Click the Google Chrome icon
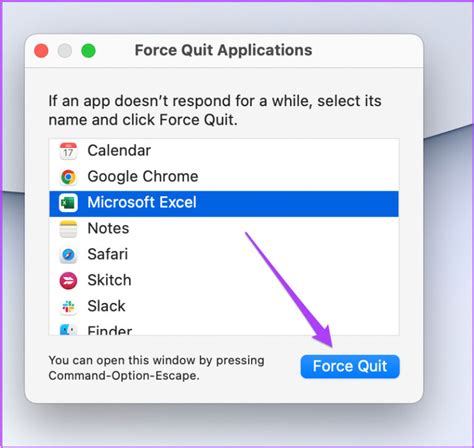The image size is (474, 448). point(68,177)
